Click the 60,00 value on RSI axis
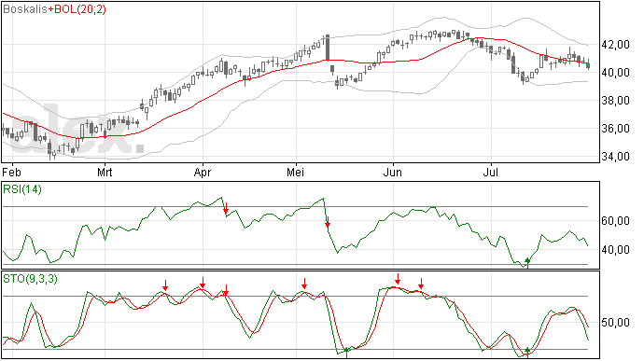This screenshot has width=644, height=361. pos(615,221)
